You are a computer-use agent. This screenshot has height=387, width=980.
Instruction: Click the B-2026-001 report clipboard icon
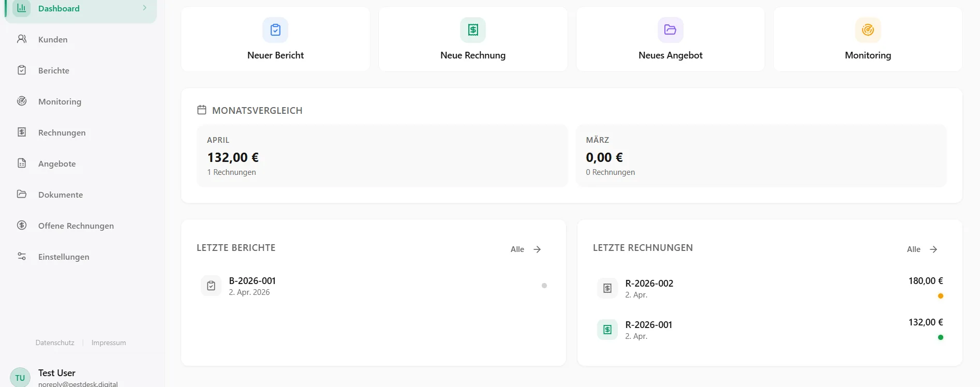click(211, 286)
